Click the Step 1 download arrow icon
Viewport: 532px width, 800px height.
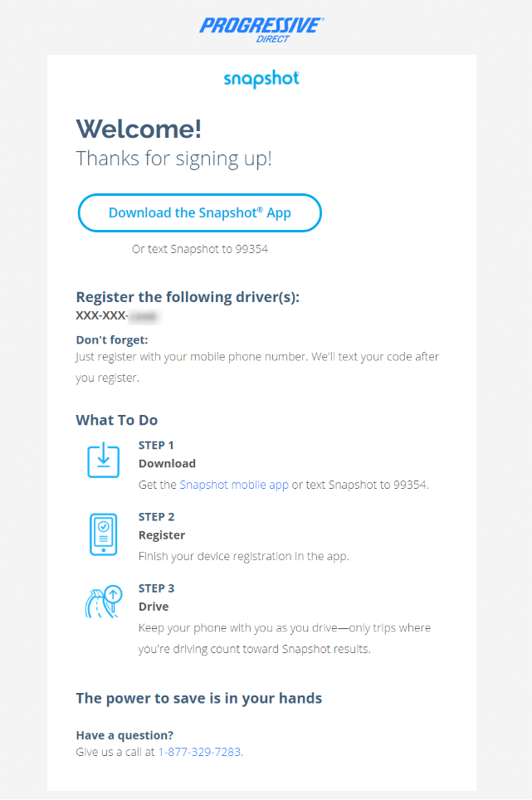click(x=104, y=461)
